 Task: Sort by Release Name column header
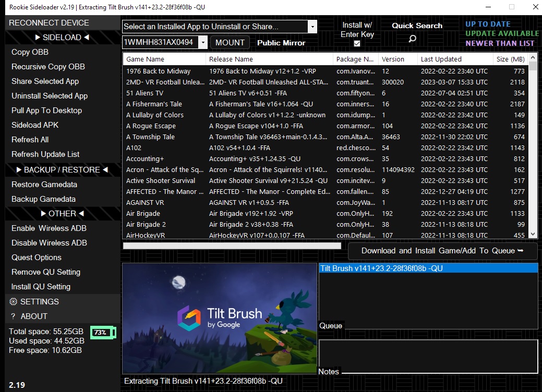point(269,59)
